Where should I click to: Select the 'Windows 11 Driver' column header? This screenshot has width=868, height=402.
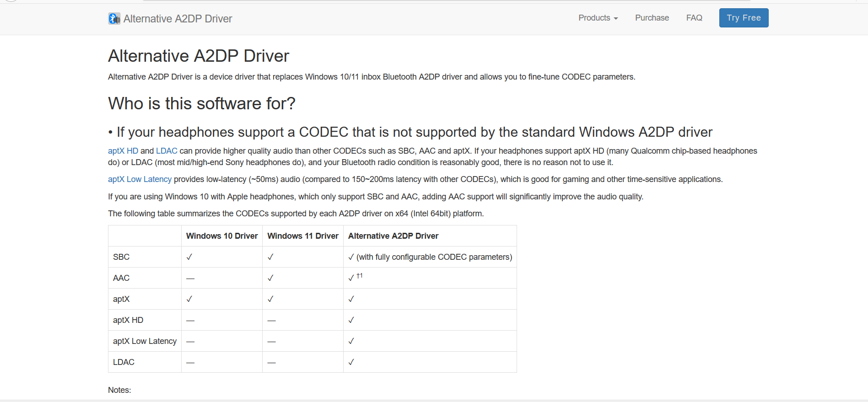(303, 236)
